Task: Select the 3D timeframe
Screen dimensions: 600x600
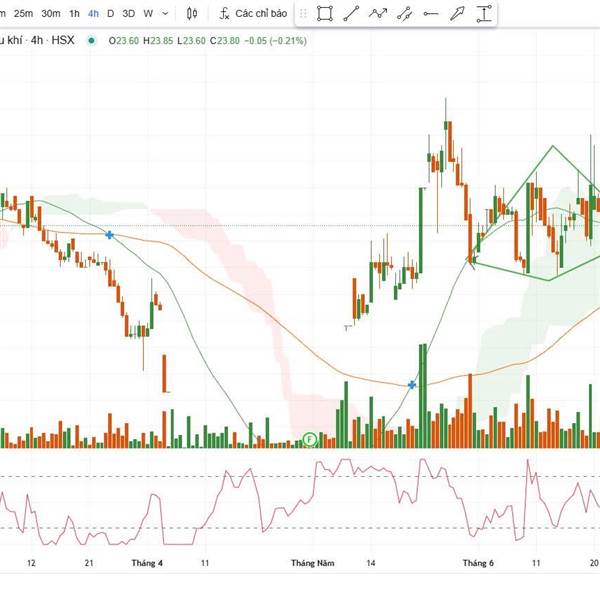Action: click(x=129, y=14)
